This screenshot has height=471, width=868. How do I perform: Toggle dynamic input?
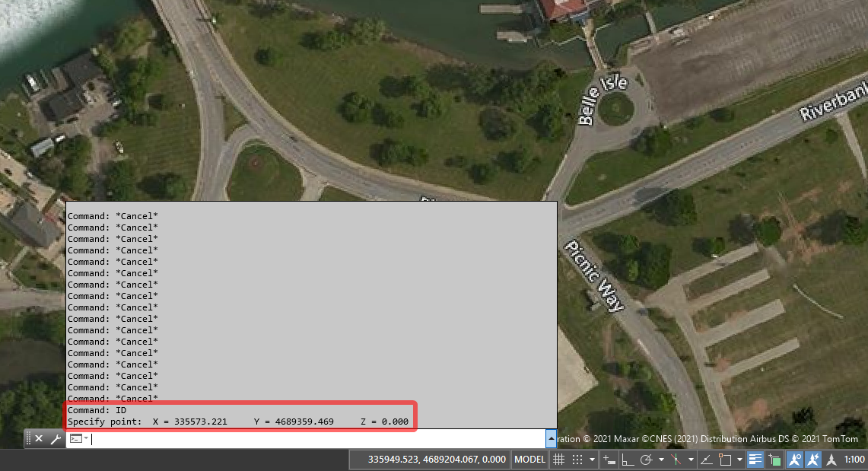609,460
